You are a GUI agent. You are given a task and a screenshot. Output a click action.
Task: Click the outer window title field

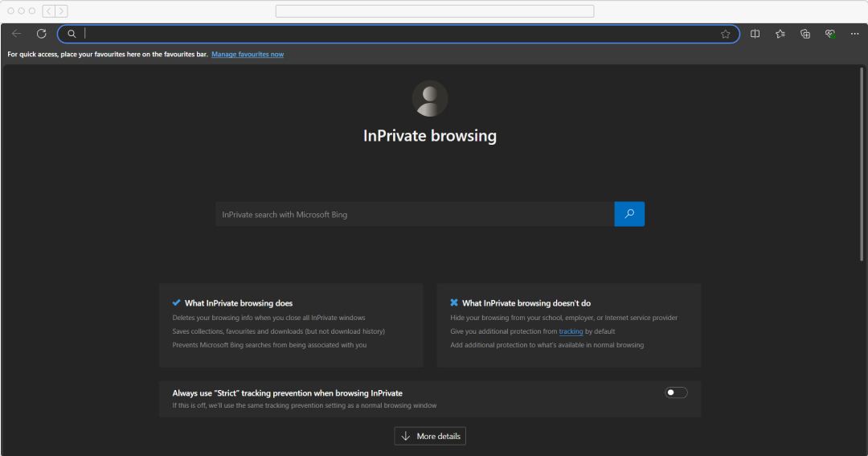coord(435,11)
